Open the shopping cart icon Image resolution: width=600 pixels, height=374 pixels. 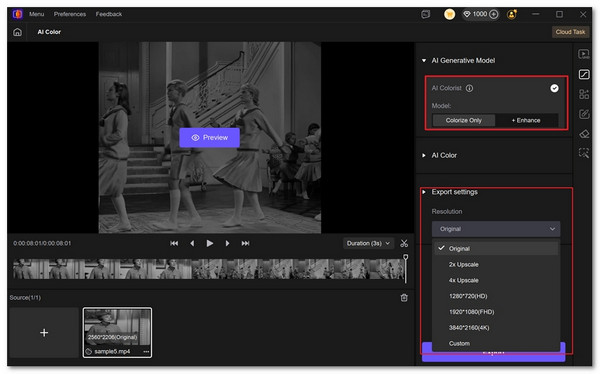point(449,15)
